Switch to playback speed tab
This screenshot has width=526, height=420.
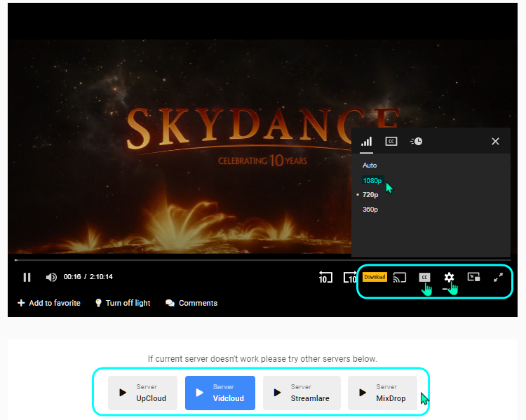(417, 141)
